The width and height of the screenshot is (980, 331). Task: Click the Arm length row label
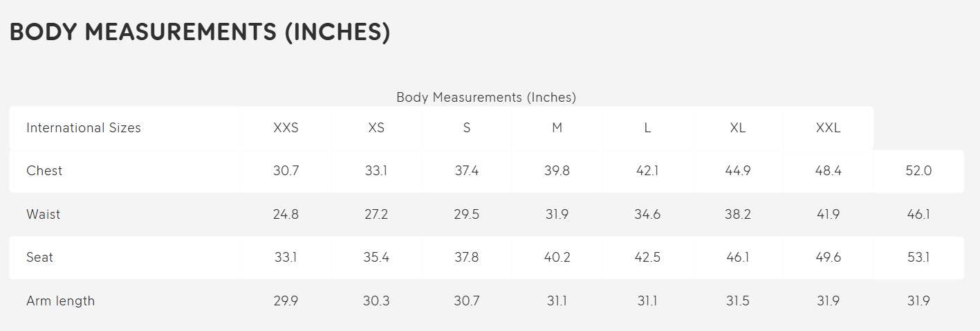[61, 301]
